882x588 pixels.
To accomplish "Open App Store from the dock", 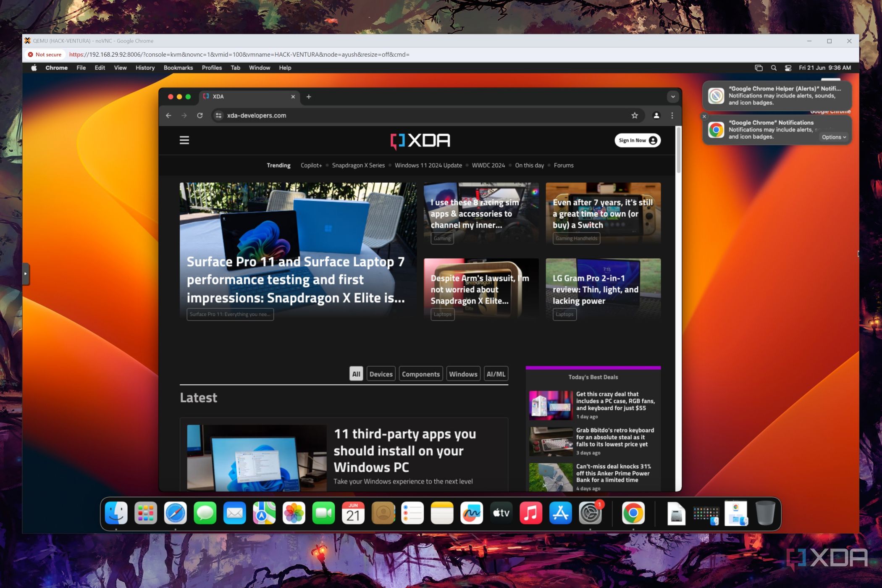I will (x=561, y=513).
